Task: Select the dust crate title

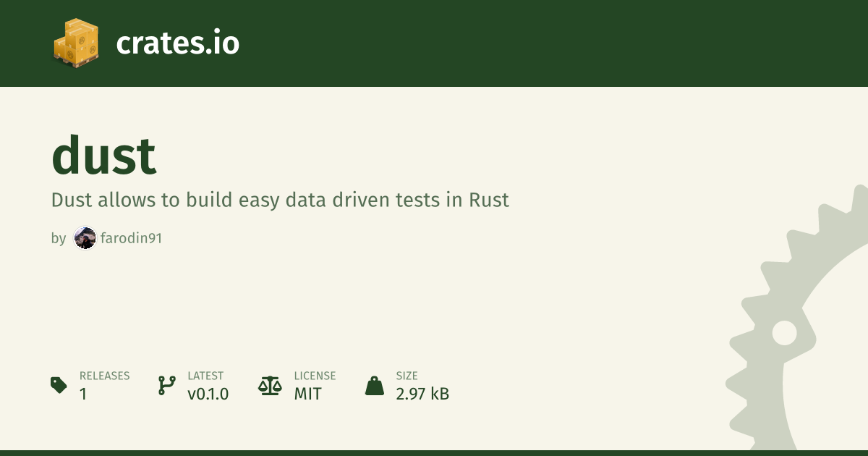Action: click(104, 155)
